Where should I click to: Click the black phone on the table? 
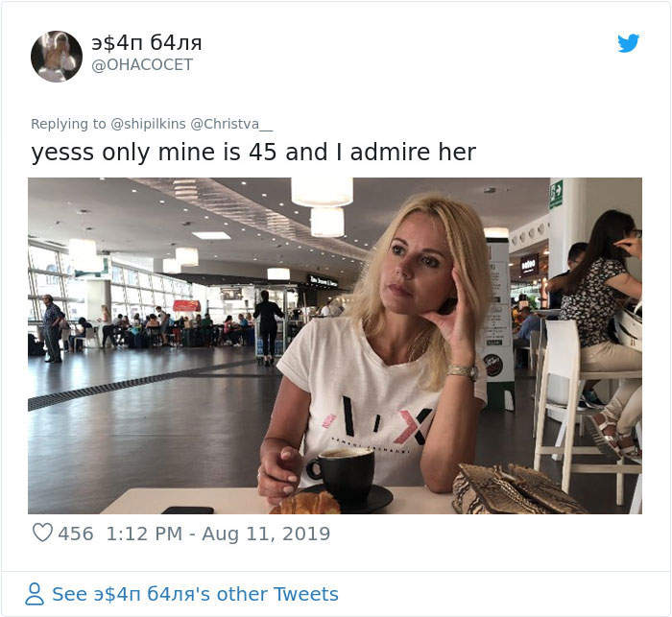coord(187,510)
